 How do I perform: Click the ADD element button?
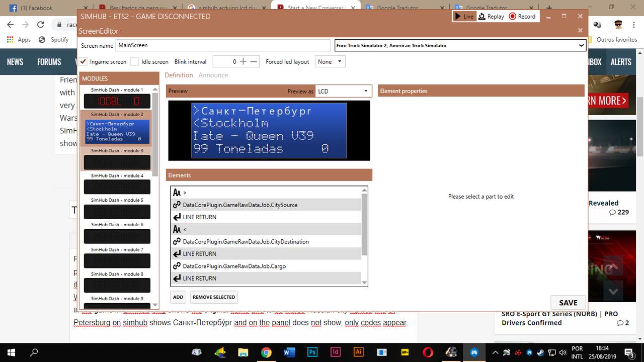(178, 297)
